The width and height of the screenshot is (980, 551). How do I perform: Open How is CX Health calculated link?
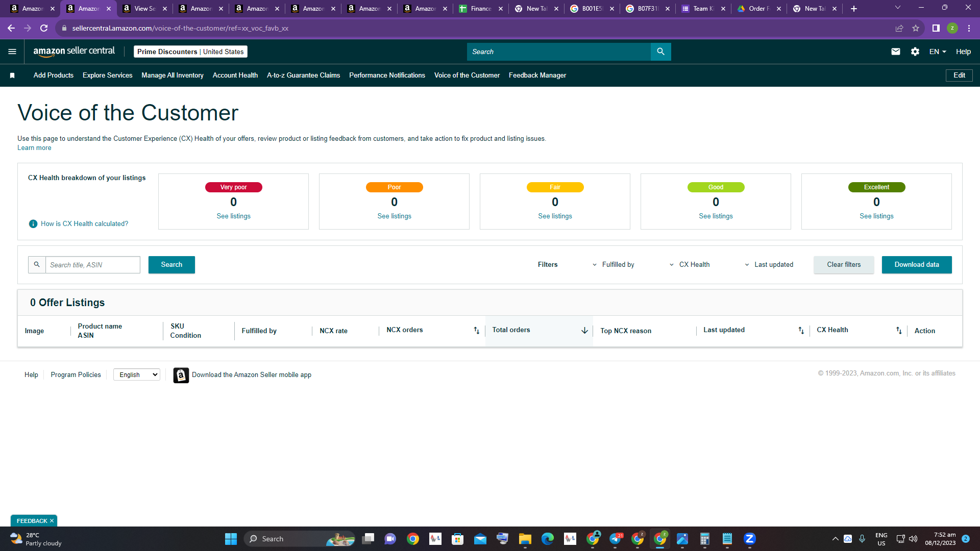pos(84,224)
